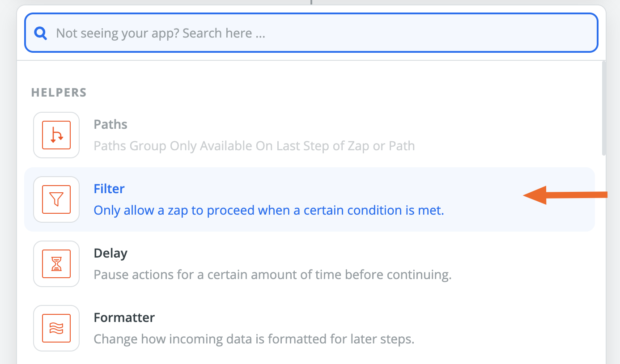This screenshot has height=364, width=620.
Task: Click 'Pause actions for a certain amount' text
Action: [272, 275]
